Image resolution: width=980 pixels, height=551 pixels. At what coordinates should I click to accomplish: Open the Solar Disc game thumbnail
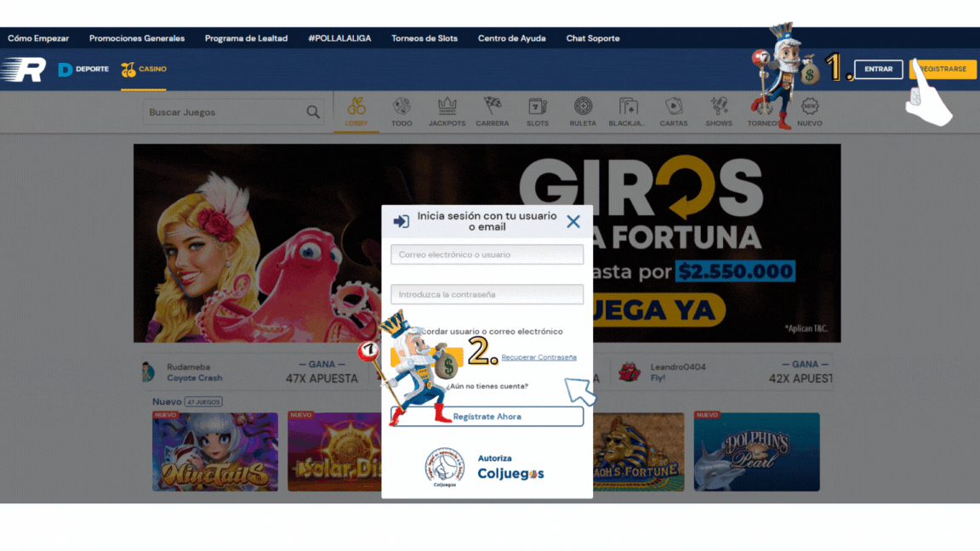(x=334, y=452)
